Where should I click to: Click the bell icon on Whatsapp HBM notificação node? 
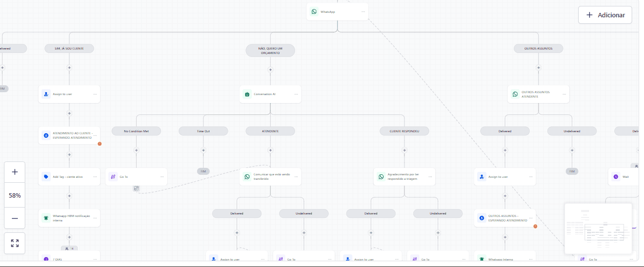pyautogui.click(x=46, y=218)
